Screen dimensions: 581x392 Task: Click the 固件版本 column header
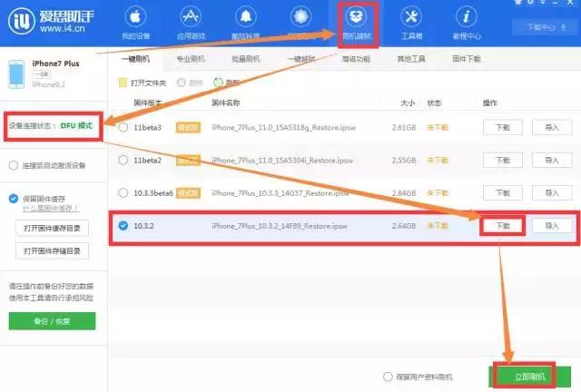point(148,103)
